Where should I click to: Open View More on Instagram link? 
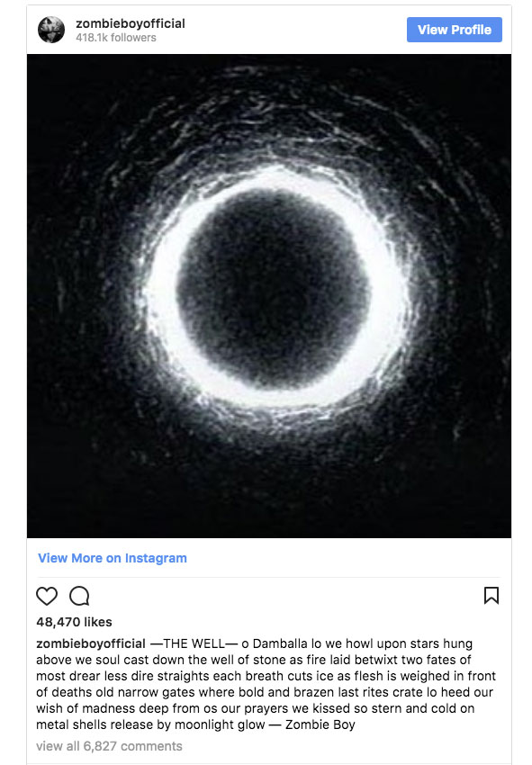113,558
